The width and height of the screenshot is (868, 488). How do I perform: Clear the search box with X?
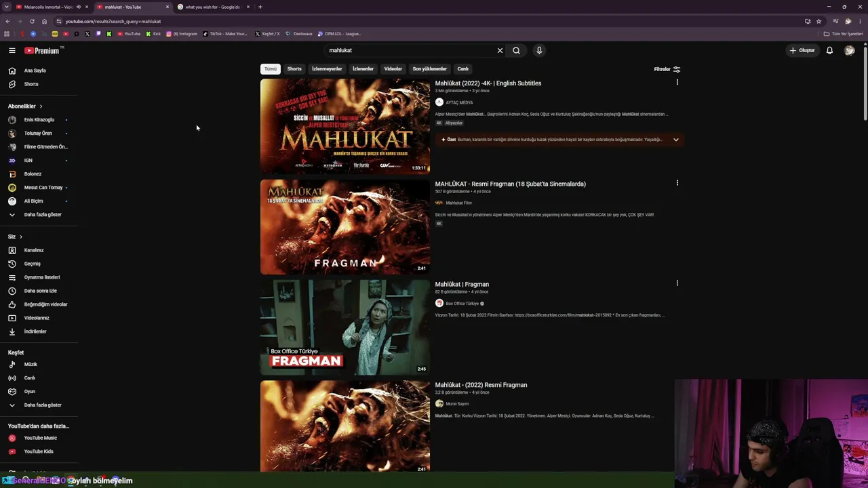click(x=500, y=50)
